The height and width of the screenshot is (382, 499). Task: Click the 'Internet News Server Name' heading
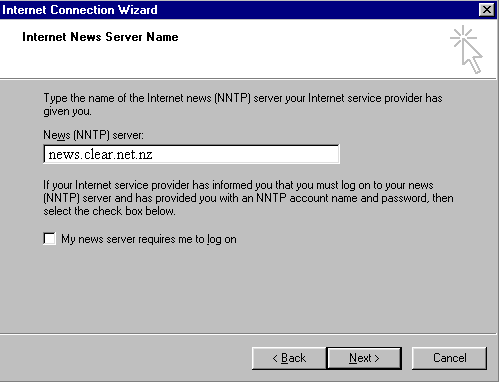[x=100, y=37]
